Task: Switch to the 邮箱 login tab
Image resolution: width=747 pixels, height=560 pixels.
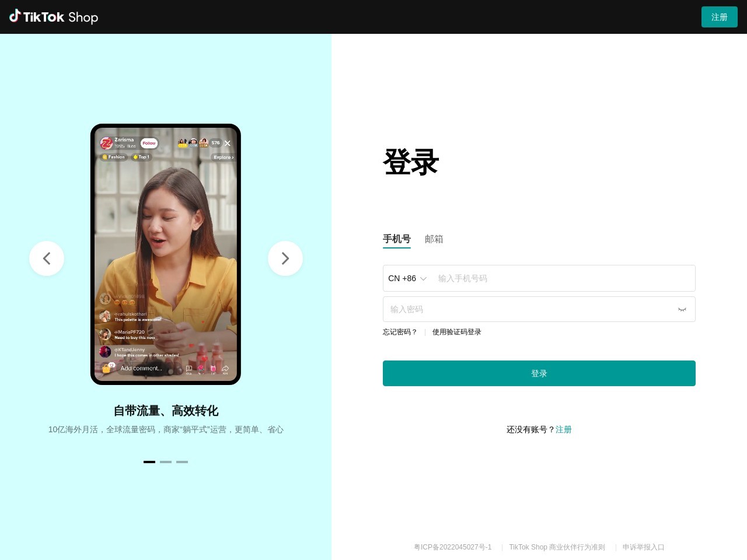Action: click(x=434, y=239)
